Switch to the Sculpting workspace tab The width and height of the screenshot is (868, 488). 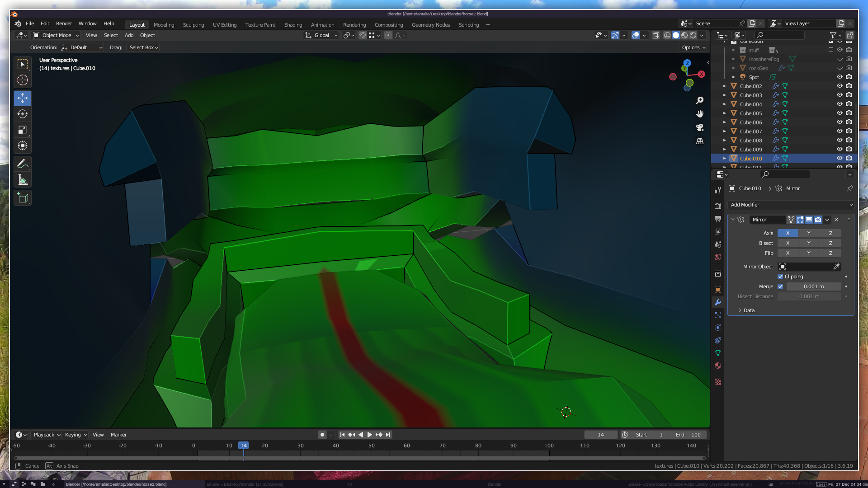tap(193, 25)
